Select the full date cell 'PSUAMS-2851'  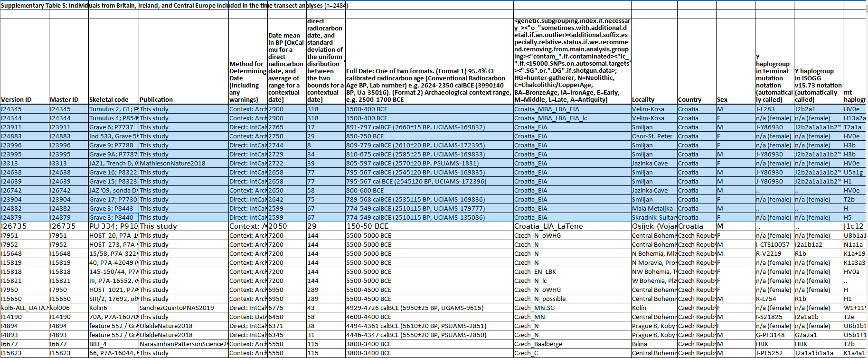pos(429,326)
